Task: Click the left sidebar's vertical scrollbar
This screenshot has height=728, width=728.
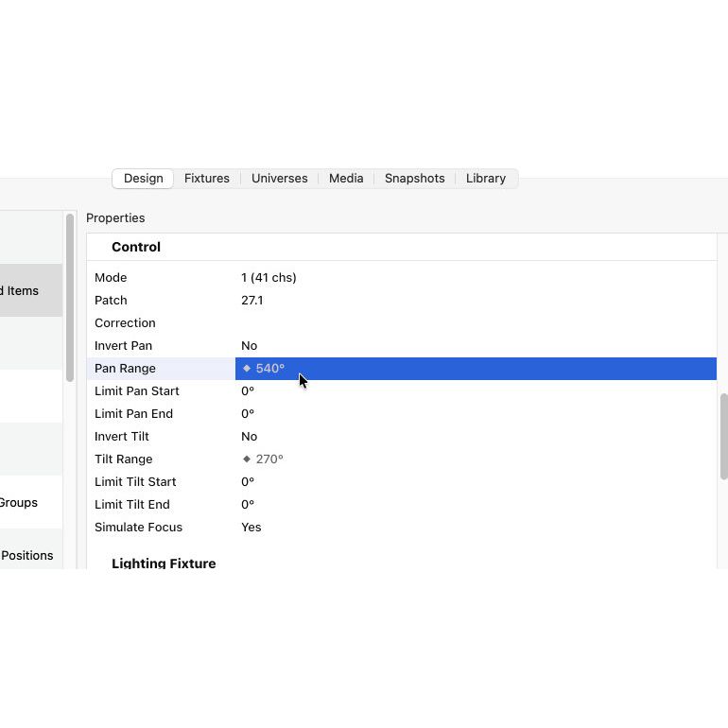Action: (70, 298)
